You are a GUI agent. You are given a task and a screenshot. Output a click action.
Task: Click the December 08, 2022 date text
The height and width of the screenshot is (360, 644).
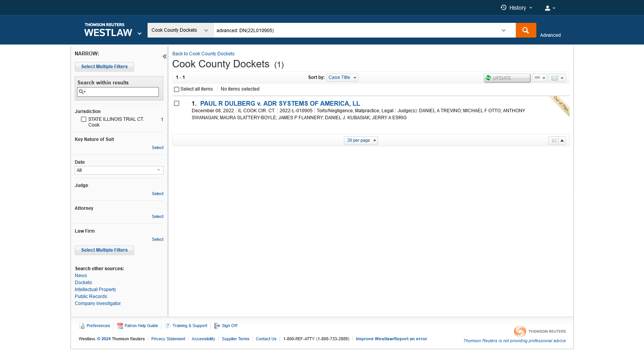pyautogui.click(x=213, y=111)
